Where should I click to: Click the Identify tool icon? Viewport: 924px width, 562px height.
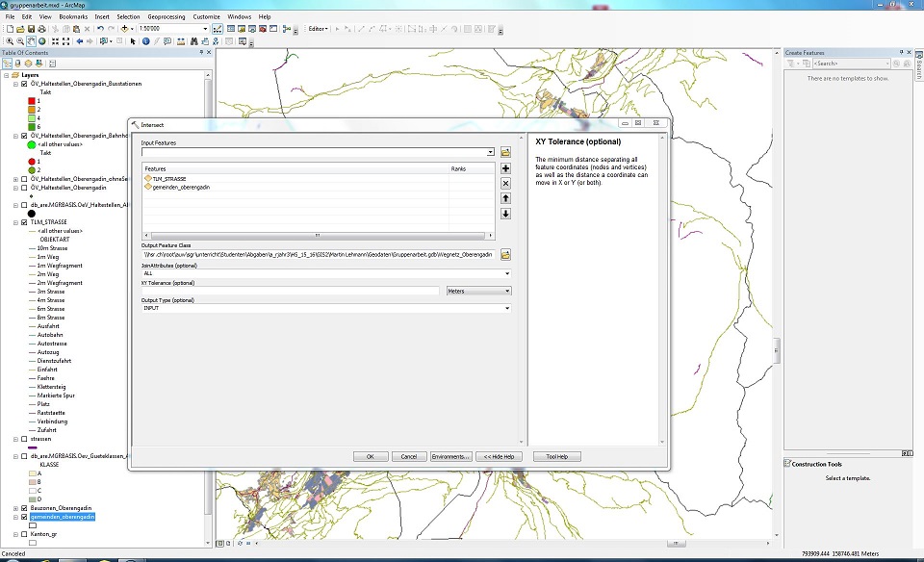[146, 41]
